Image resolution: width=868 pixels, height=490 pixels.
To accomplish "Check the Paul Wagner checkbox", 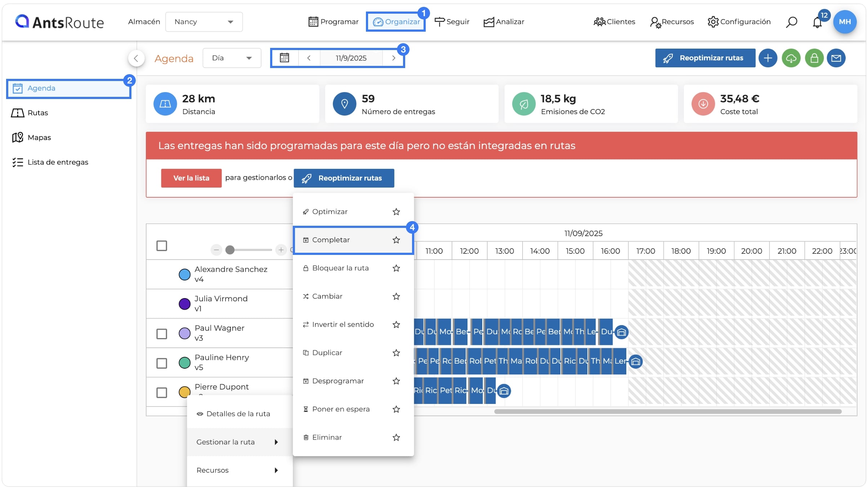I will pyautogui.click(x=162, y=334).
